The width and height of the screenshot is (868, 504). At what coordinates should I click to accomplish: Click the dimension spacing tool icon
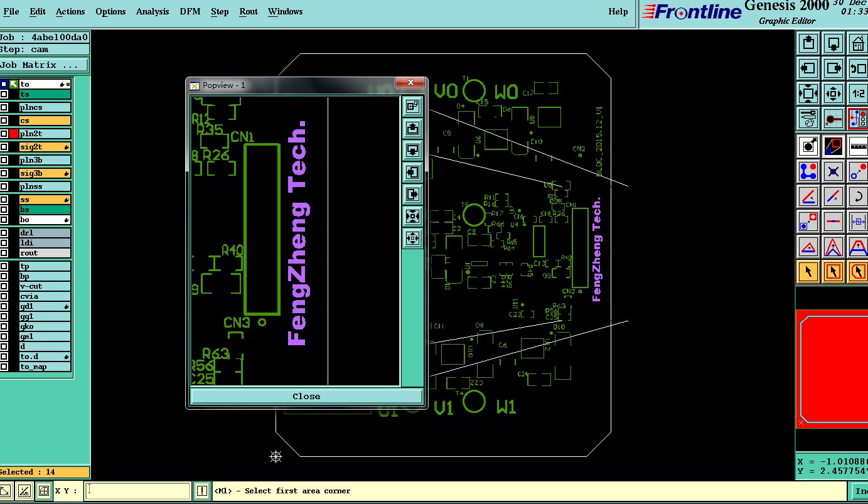(858, 221)
